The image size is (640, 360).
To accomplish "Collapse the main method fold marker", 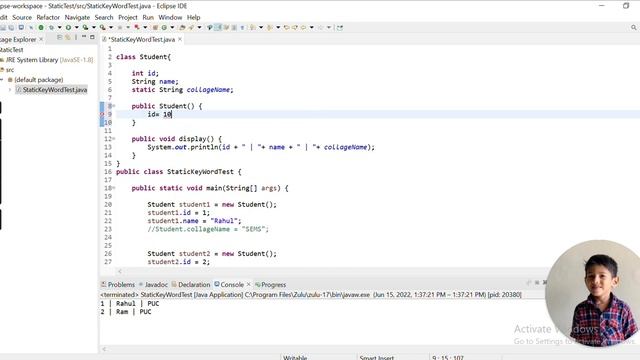I will click(114, 188).
